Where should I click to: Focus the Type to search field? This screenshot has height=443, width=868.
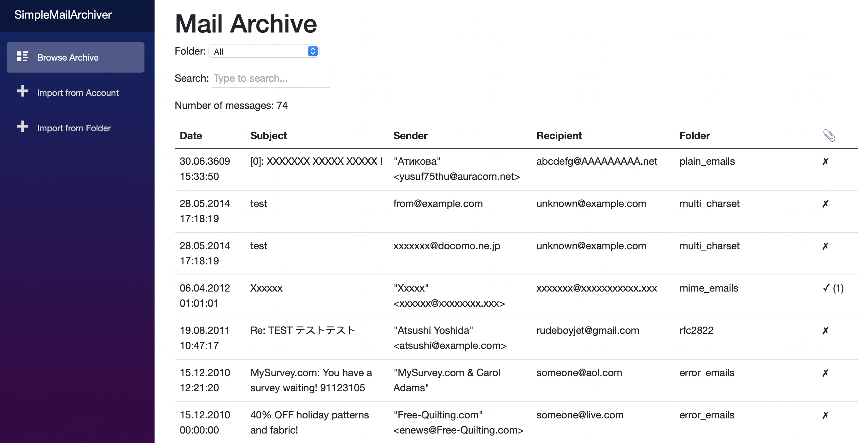270,78
